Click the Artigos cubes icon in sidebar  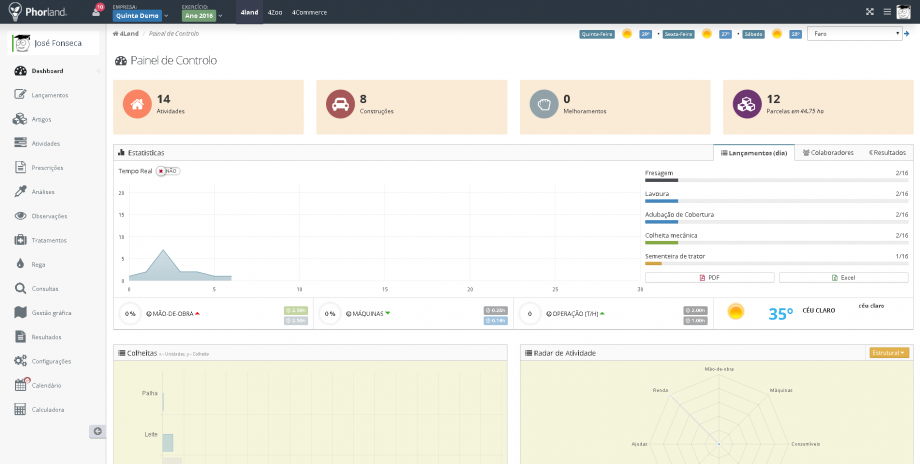pos(21,119)
